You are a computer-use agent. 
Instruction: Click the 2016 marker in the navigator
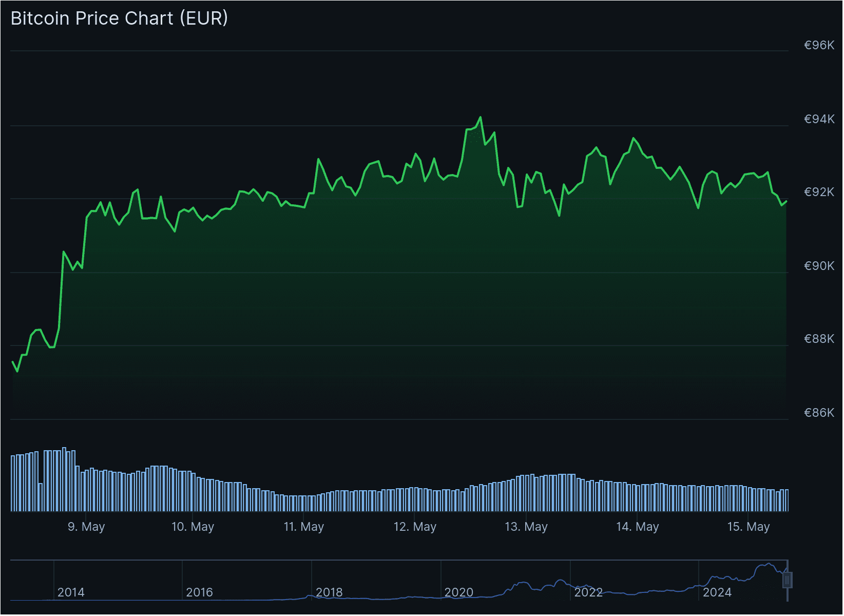click(x=199, y=593)
